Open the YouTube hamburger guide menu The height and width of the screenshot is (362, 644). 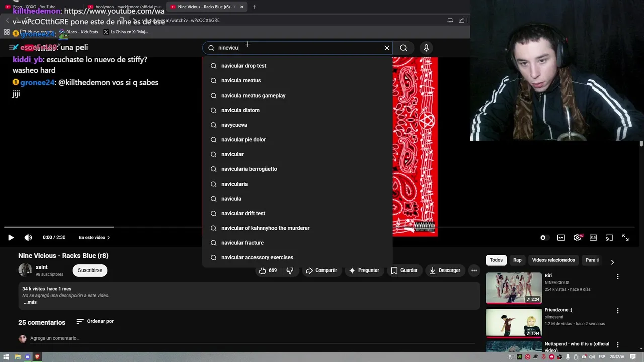pos(13,48)
